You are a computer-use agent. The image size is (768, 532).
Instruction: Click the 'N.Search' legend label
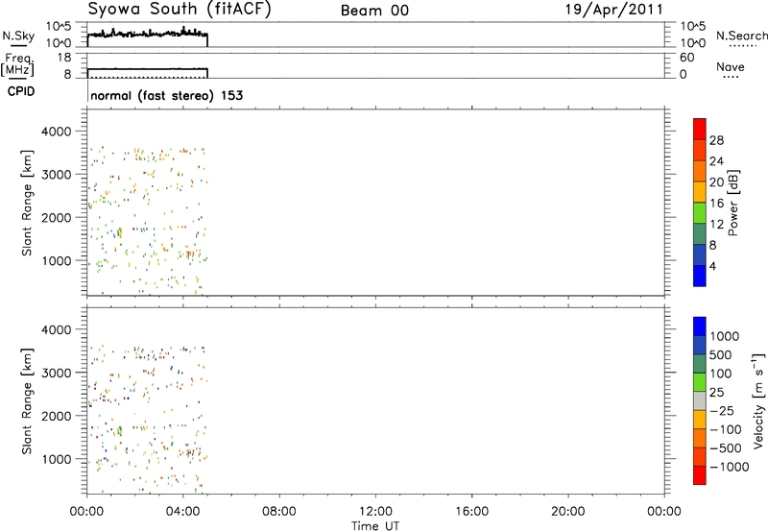(x=741, y=36)
